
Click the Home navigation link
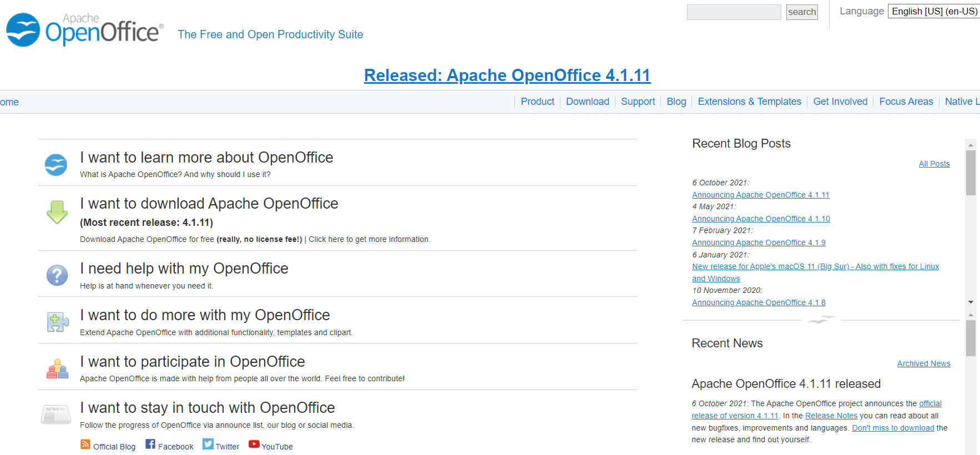(9, 102)
